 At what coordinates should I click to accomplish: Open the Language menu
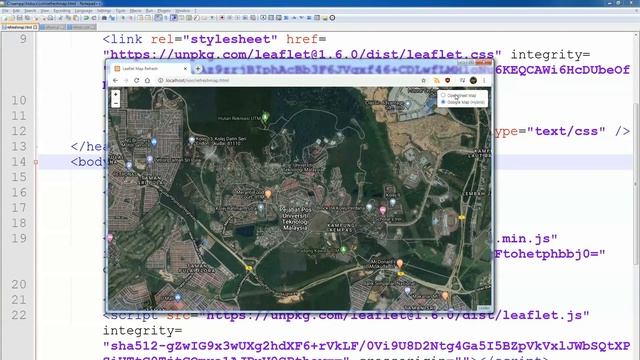pyautogui.click(x=84, y=11)
